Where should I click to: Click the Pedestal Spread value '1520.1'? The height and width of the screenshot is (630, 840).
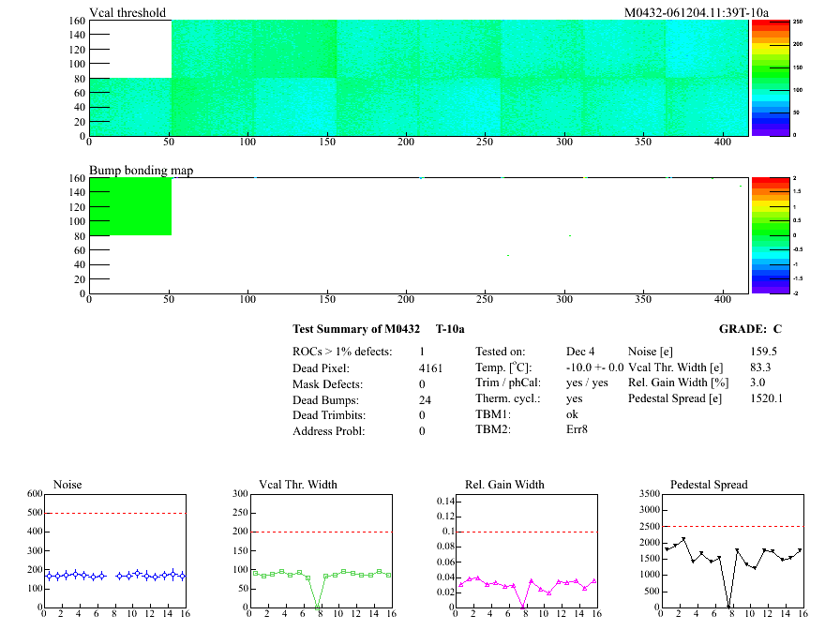pos(767,398)
